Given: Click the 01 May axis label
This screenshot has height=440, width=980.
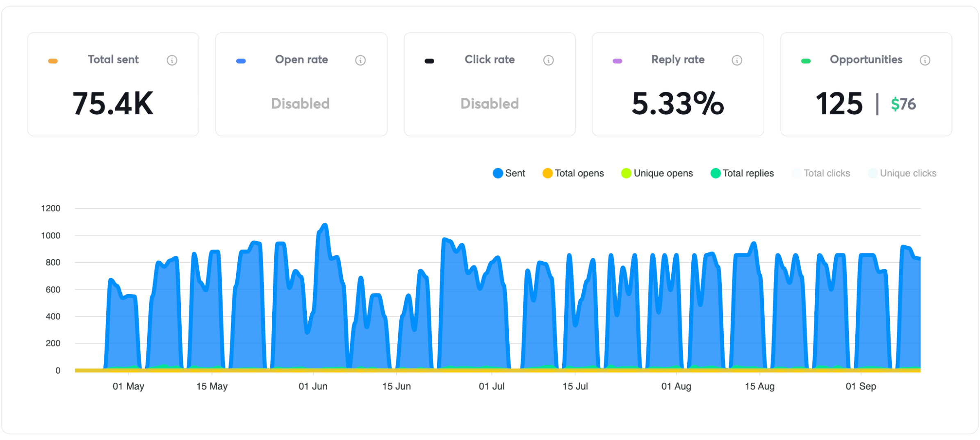Looking at the screenshot, I should 128,386.
